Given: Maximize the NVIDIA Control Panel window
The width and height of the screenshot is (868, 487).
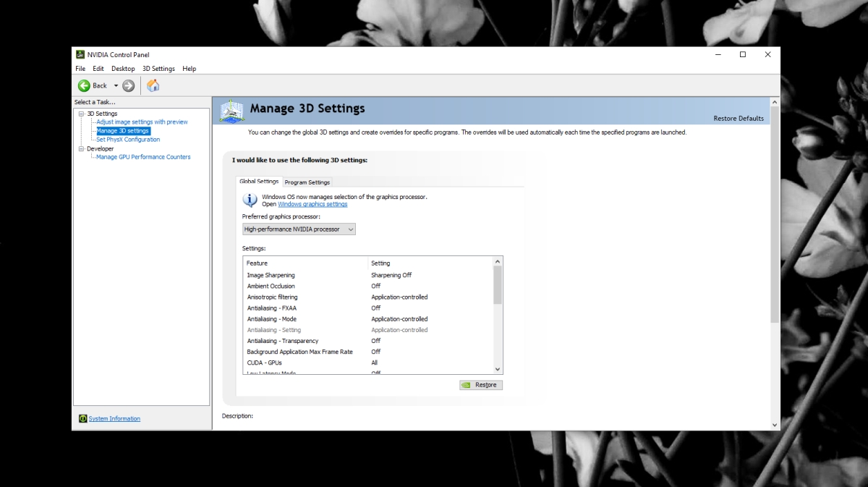Looking at the screenshot, I should (742, 54).
